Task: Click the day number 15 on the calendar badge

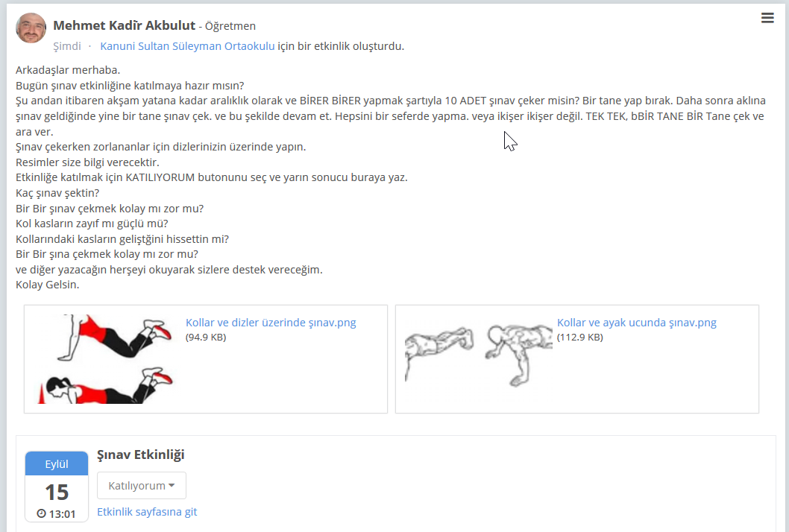Action: pyautogui.click(x=57, y=493)
